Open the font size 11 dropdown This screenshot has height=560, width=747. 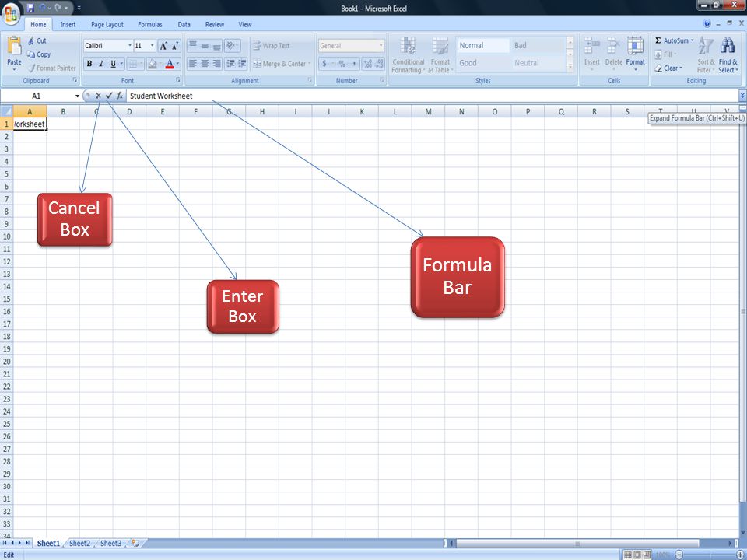152,46
